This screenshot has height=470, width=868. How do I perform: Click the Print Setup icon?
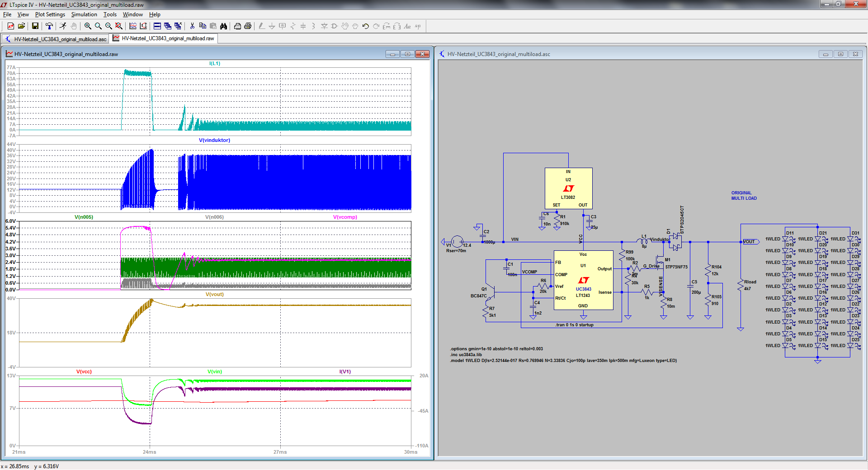pos(237,26)
